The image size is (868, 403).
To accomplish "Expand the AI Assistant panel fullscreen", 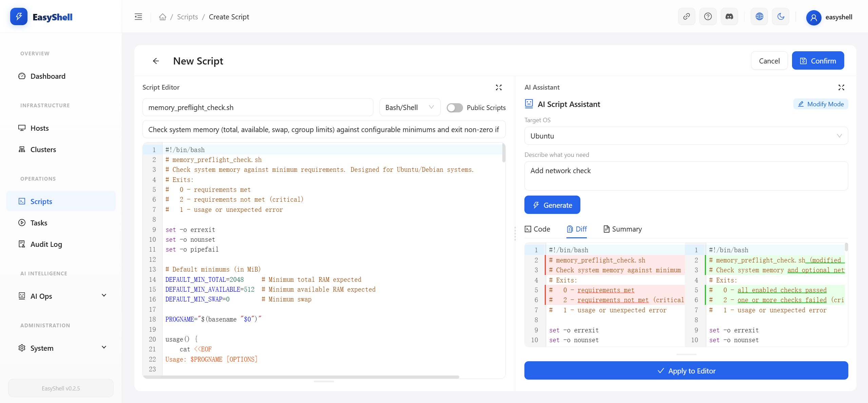I will click(x=841, y=87).
